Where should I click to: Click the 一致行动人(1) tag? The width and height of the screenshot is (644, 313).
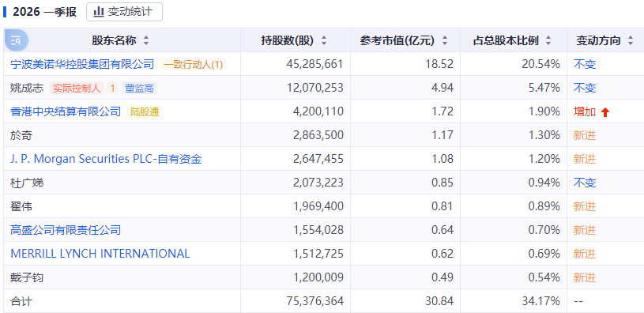pyautogui.click(x=194, y=65)
